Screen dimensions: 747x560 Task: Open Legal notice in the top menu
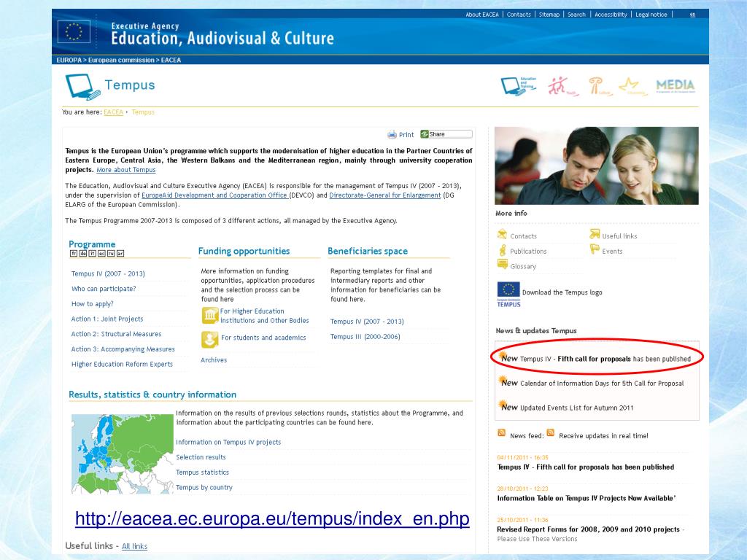651,15
